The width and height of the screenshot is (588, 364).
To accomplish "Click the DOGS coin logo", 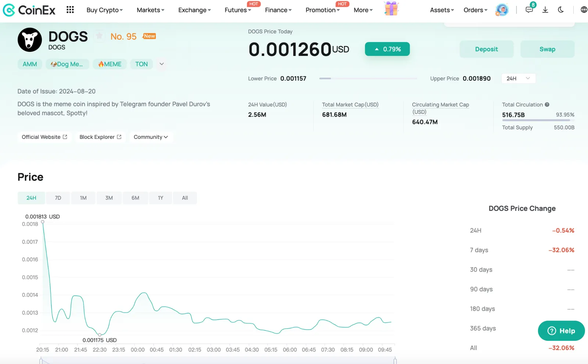I will (x=30, y=40).
